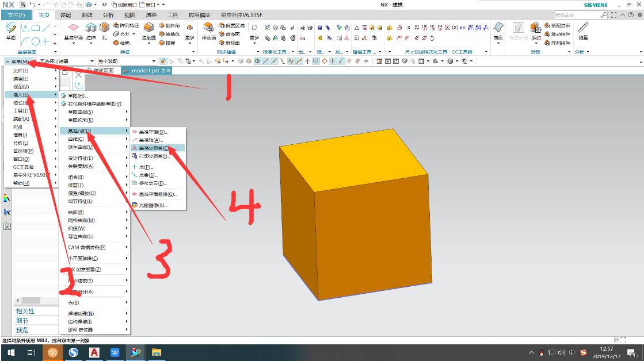The height and width of the screenshot is (361, 644).
Task: Click the 替换面 replace face tool
Action: pos(229,34)
